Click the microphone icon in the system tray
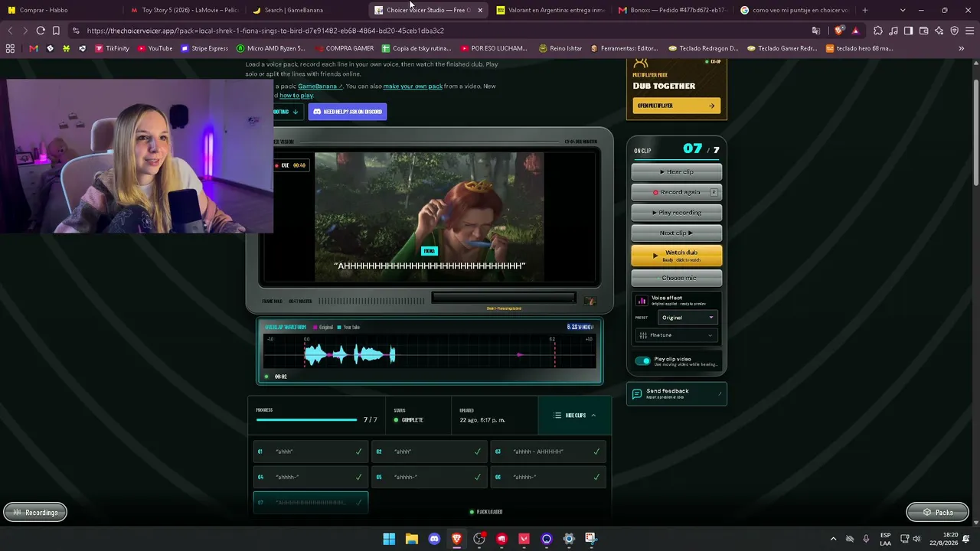 pos(866,539)
